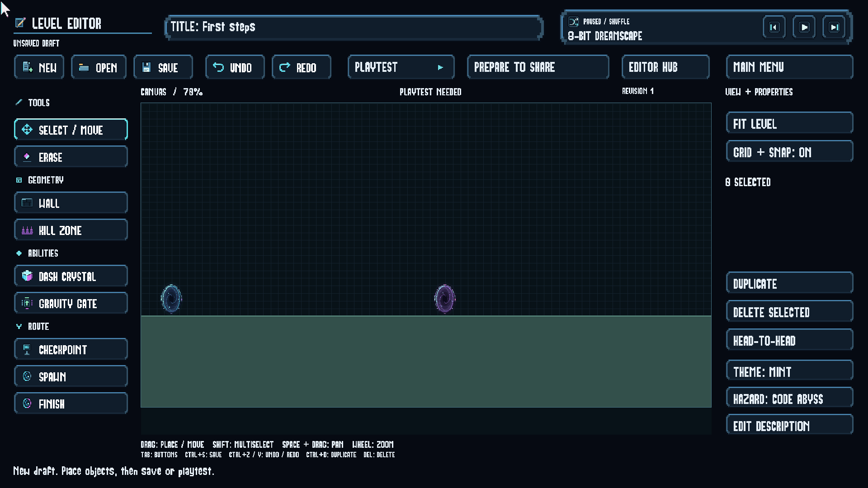Go to the Editor Hub
The width and height of the screenshot is (868, 488).
[x=665, y=67]
